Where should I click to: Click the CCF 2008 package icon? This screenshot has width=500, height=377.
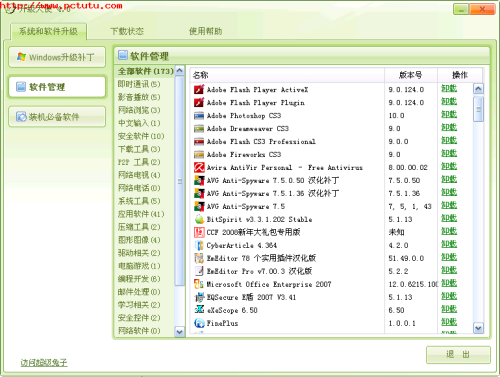click(x=199, y=232)
